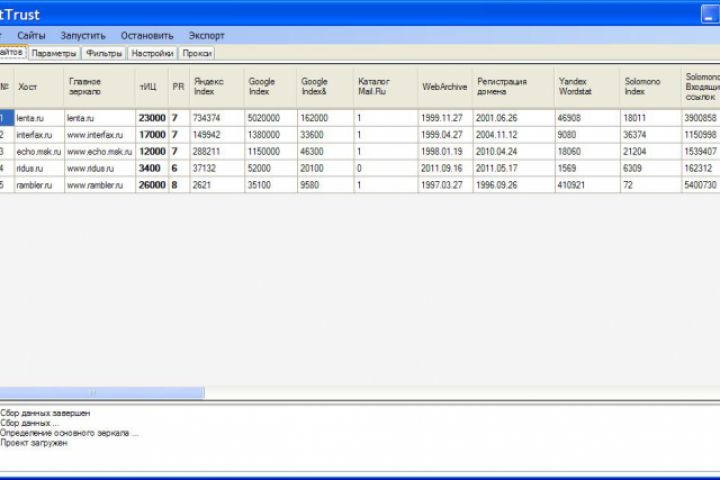
Task: Click the Яндекс Index value 734374
Action: click(217, 118)
